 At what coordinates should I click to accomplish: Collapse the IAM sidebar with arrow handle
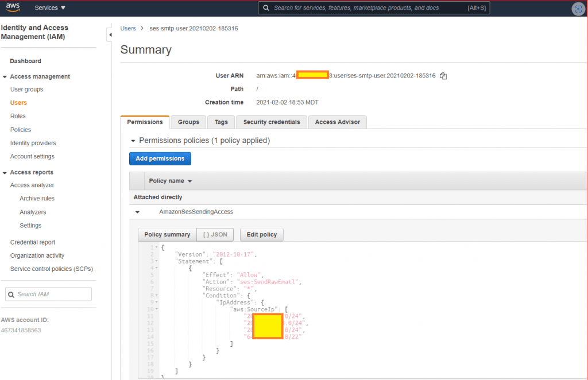pyautogui.click(x=110, y=35)
